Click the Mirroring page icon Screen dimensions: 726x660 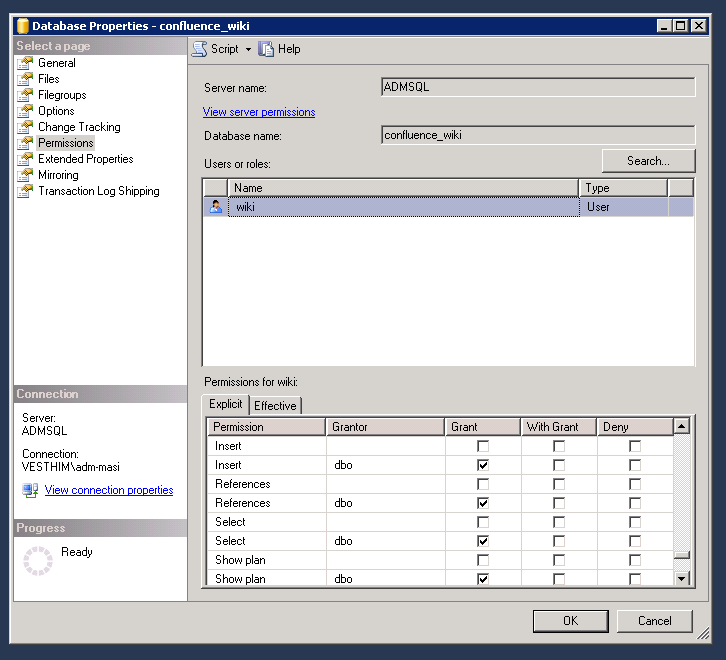click(x=25, y=175)
